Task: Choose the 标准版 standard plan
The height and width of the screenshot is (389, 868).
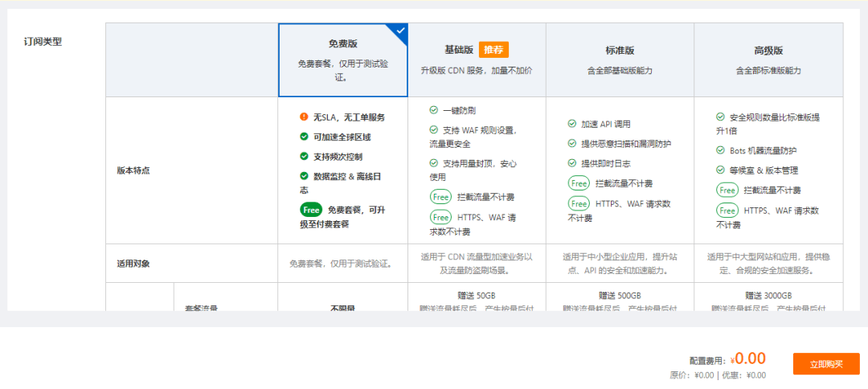Action: [x=620, y=50]
